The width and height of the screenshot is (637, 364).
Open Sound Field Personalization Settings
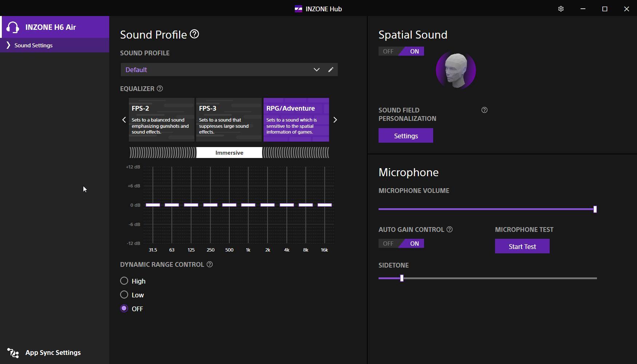tap(406, 135)
